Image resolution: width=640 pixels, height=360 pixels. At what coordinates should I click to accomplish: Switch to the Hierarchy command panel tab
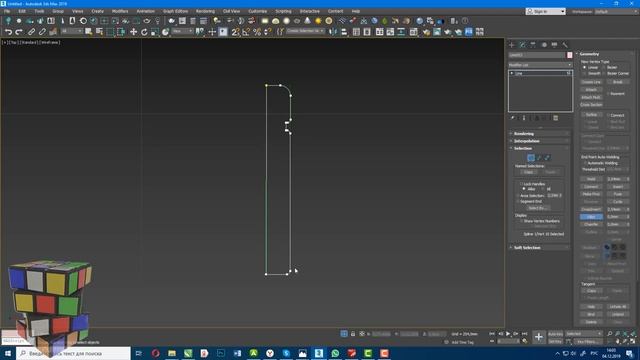(533, 44)
